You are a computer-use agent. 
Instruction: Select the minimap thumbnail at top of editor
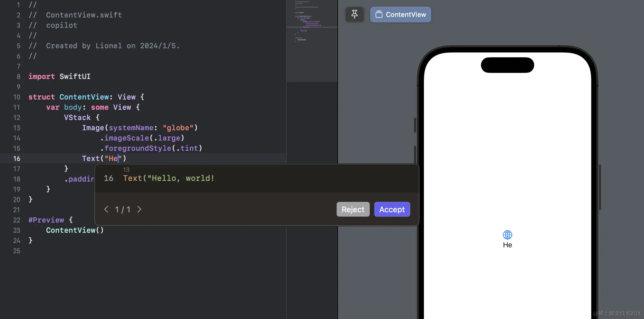click(312, 14)
